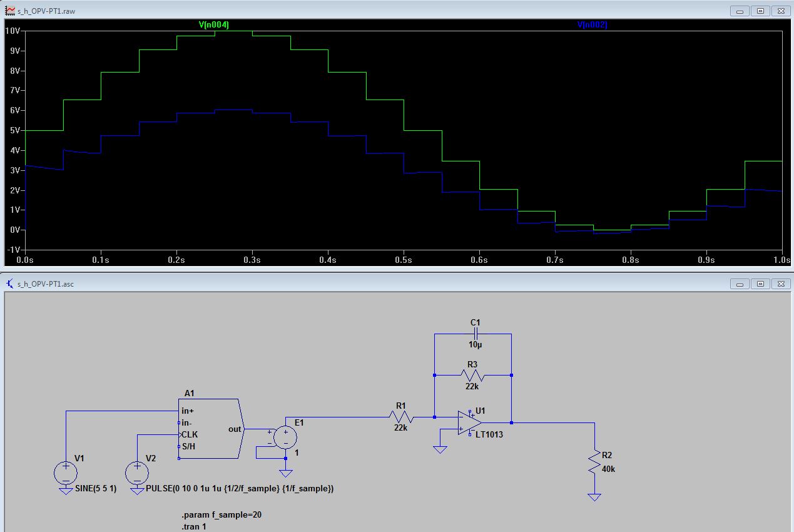The image size is (794, 532).
Task: Select the V(n004) trace label
Action: pos(214,25)
